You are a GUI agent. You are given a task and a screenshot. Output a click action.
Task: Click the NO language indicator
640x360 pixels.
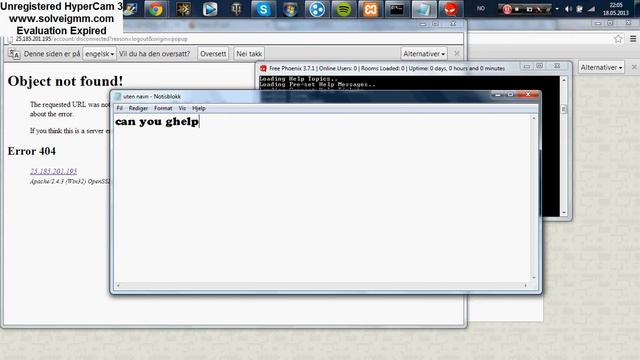pos(481,8)
